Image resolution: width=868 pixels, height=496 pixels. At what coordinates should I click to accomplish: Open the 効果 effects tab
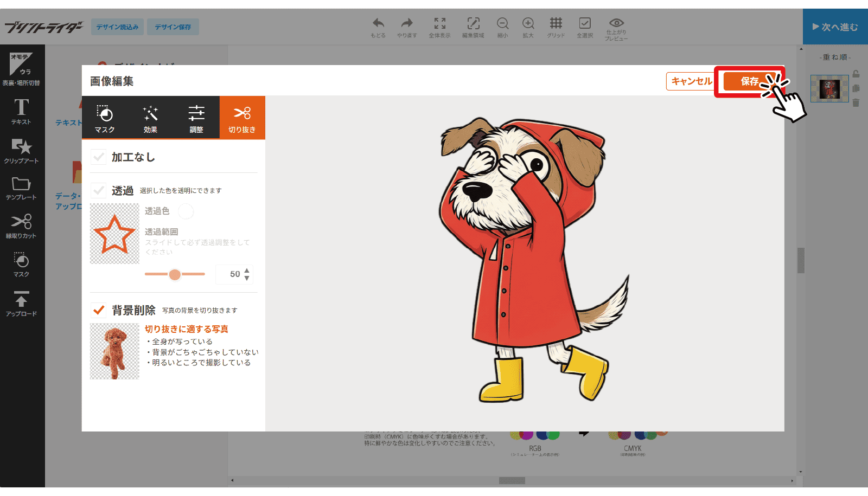pyautogui.click(x=150, y=118)
